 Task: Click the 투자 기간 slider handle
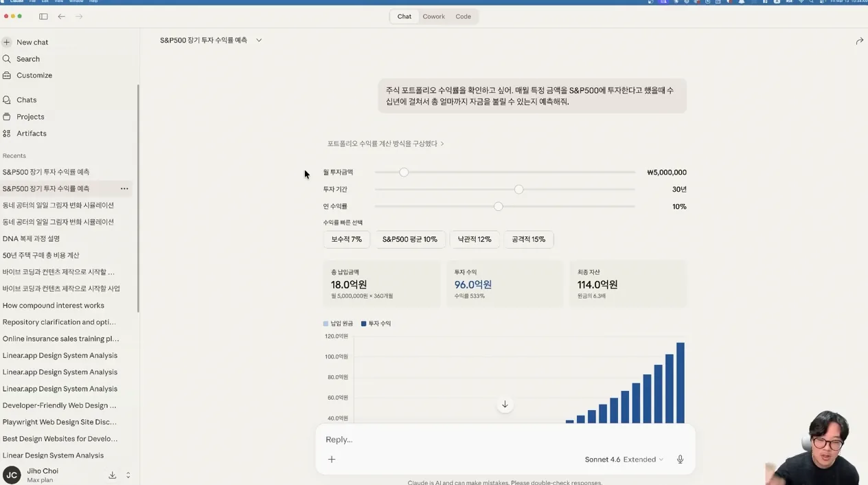[x=519, y=189]
